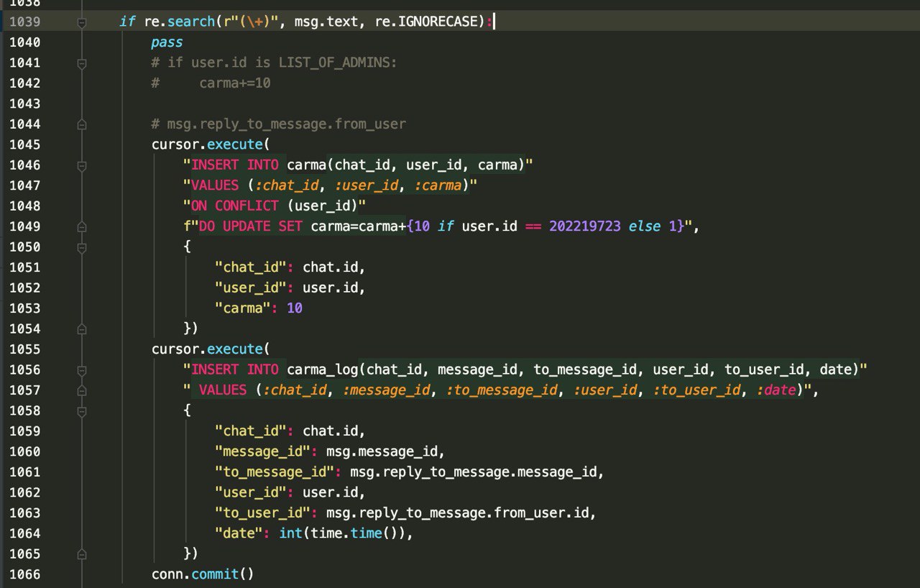Click the value 10 on line 1053
Viewport: 920px width, 588px height.
point(295,308)
